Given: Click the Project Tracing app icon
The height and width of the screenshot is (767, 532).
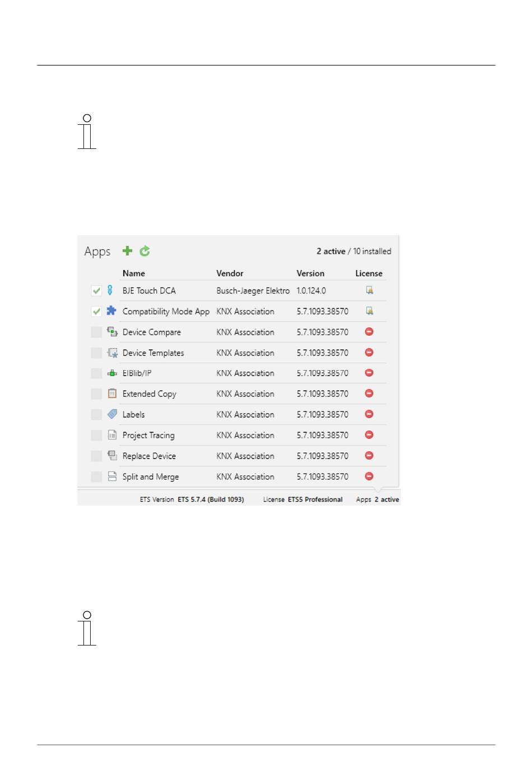Looking at the screenshot, I should click(x=112, y=435).
